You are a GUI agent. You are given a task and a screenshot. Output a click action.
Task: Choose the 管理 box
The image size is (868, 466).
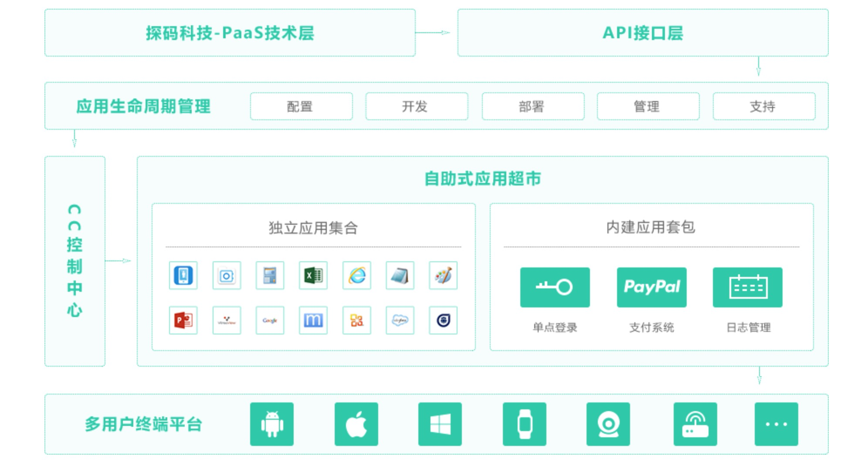tap(648, 106)
